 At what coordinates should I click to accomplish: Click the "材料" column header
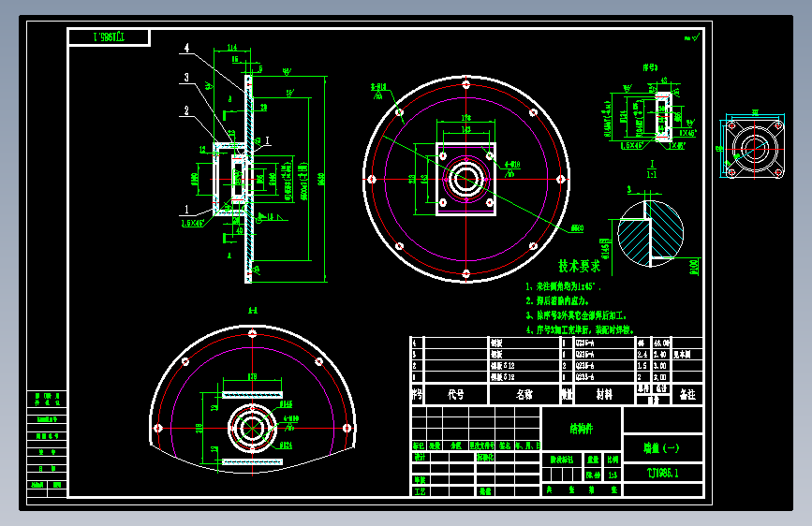(604, 395)
